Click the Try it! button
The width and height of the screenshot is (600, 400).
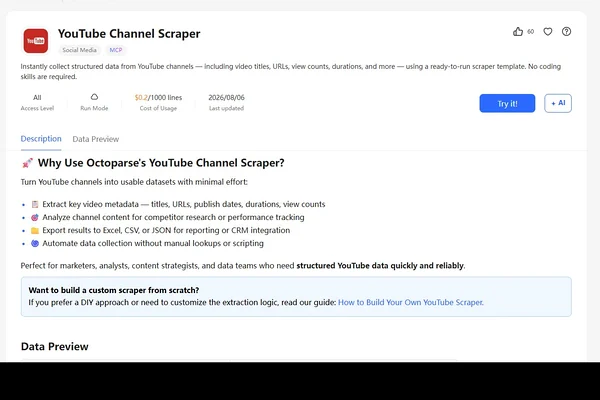[x=507, y=103]
